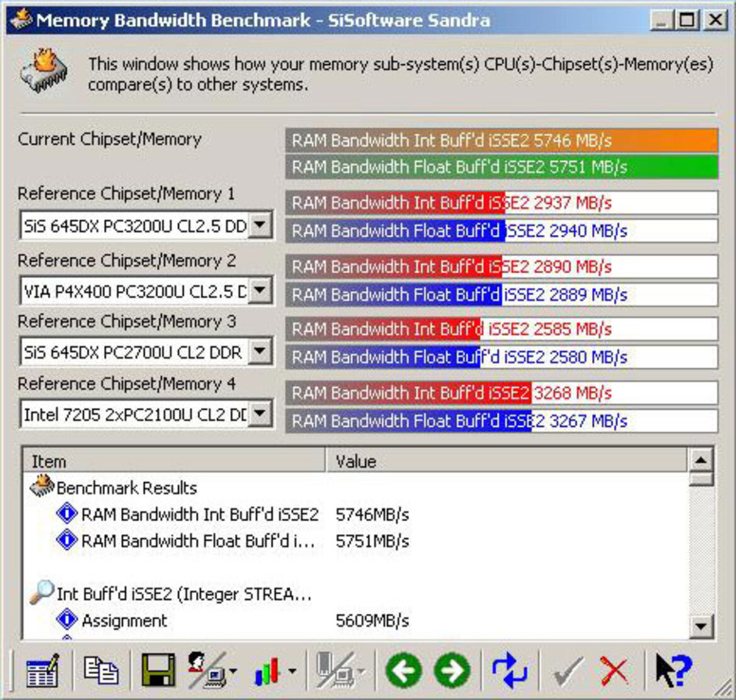Click the red Int Buff'd 3268 MB/s bar
736x700 pixels.
point(502,393)
